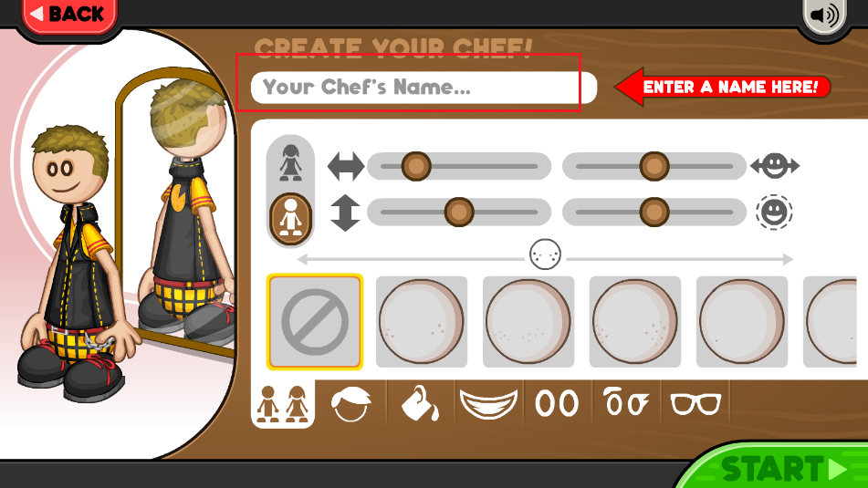This screenshot has width=868, height=488.
Task: Click the body width slider knob
Action: click(416, 166)
